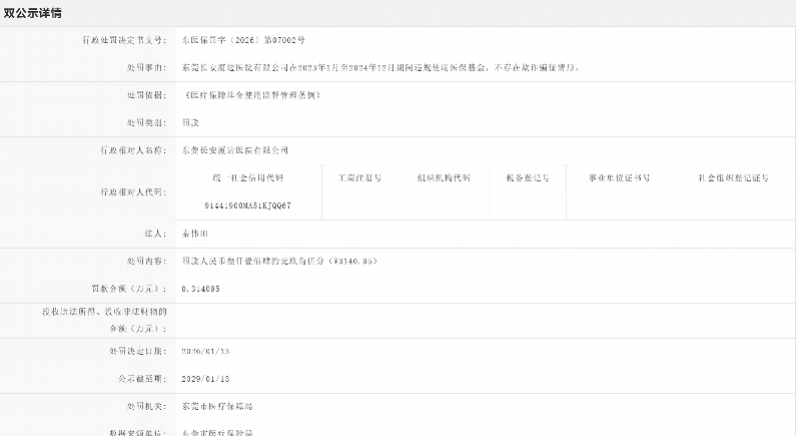The image size is (800, 436).
Task: Select the 行政相对人代码 label
Action: point(133,192)
